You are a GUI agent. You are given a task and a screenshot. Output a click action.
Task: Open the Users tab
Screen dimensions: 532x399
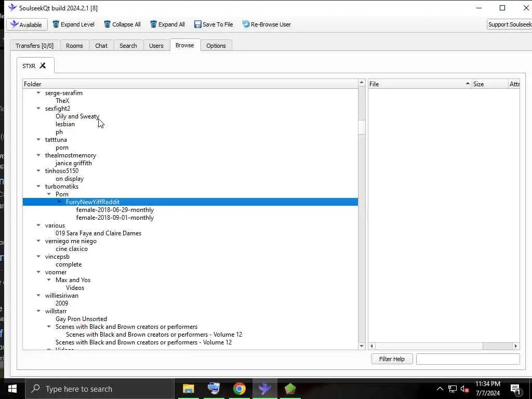click(x=156, y=46)
